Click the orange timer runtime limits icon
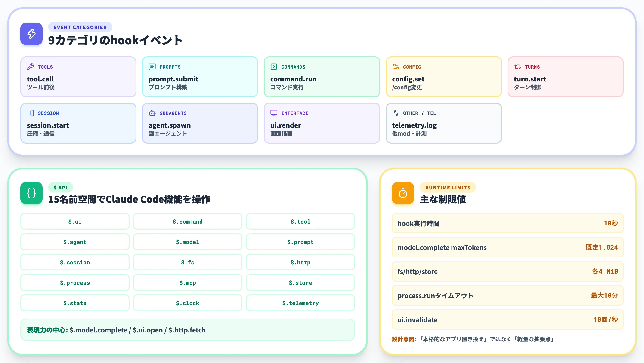 [x=403, y=193]
